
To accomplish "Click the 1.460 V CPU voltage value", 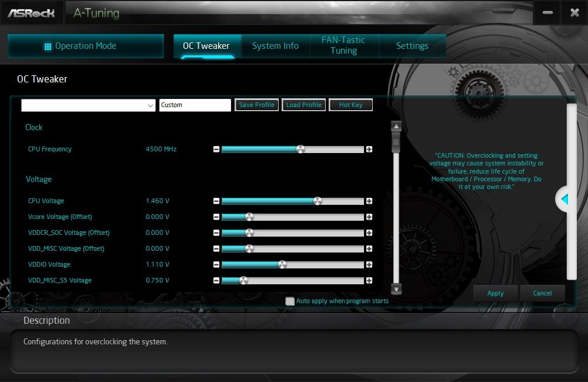I will (158, 201).
